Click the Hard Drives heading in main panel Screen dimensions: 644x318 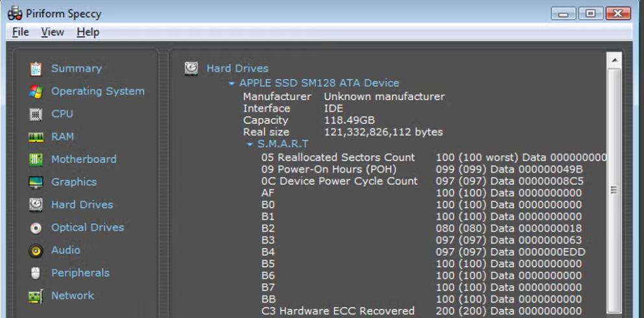pyautogui.click(x=237, y=69)
